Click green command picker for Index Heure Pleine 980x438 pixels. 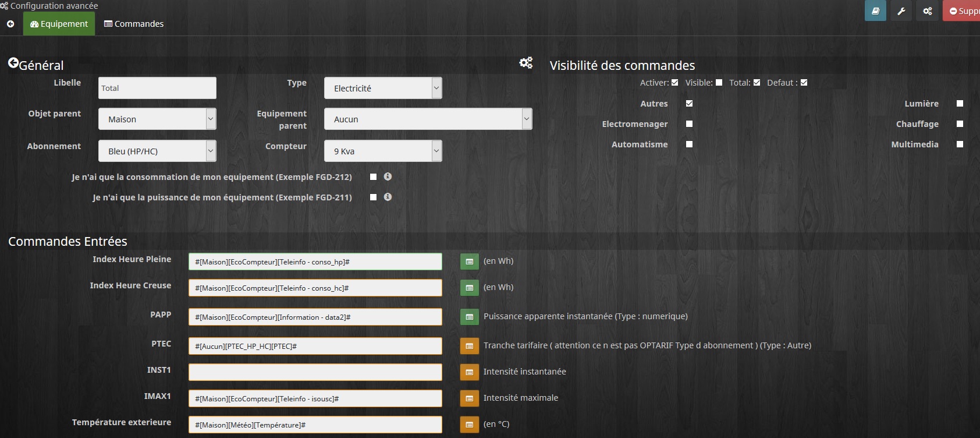pyautogui.click(x=470, y=262)
